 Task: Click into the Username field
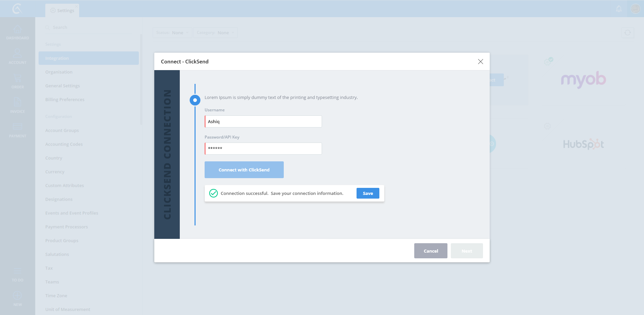(263, 122)
